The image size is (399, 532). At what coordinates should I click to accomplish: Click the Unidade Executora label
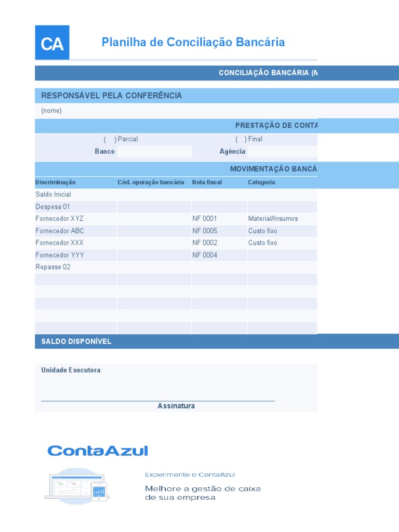[x=71, y=370]
